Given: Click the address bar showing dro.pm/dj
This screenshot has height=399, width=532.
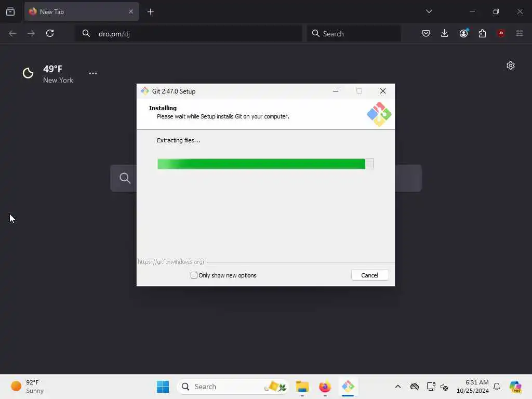Looking at the screenshot, I should point(189,34).
